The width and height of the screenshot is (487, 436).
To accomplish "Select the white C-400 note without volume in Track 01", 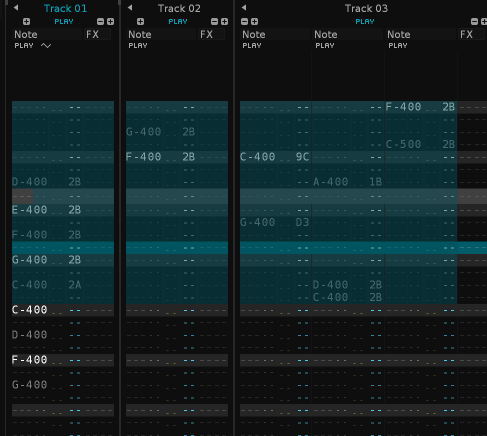I will pyautogui.click(x=30, y=310).
